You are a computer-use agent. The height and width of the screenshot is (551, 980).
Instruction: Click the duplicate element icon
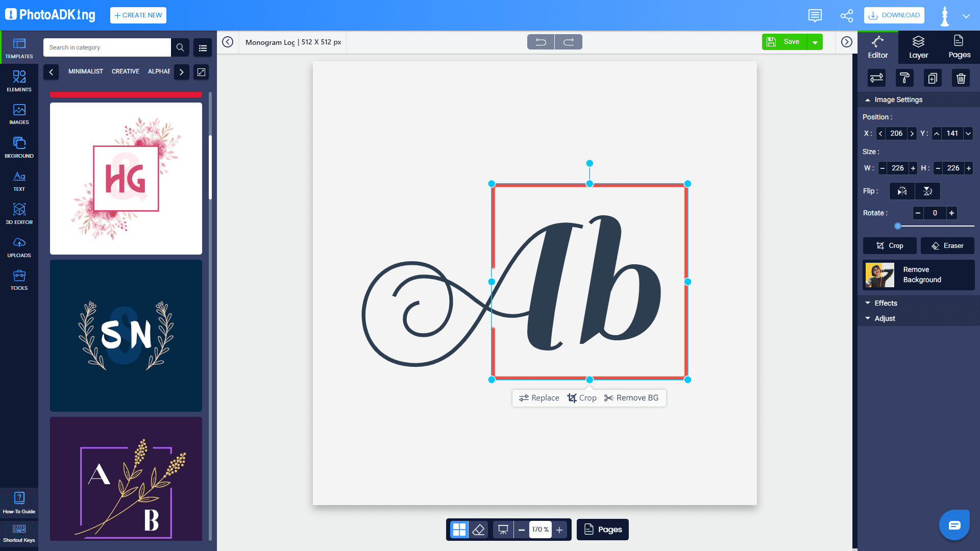[933, 78]
